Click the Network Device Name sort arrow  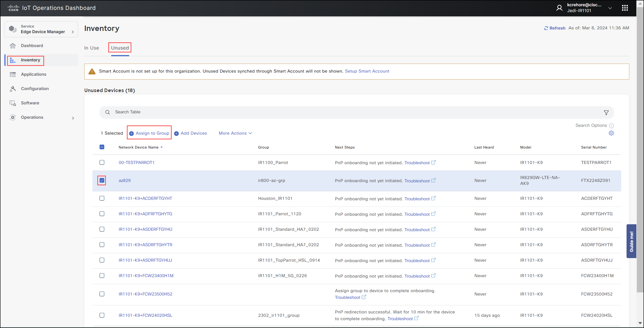point(162,147)
